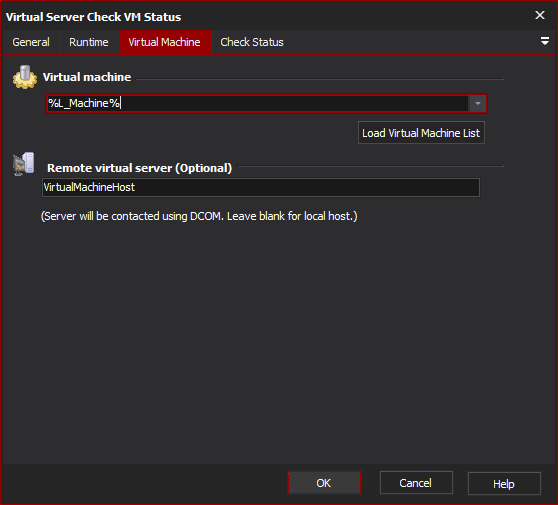Select the Check Status tab
Screen dimensions: 558x505
(x=252, y=42)
